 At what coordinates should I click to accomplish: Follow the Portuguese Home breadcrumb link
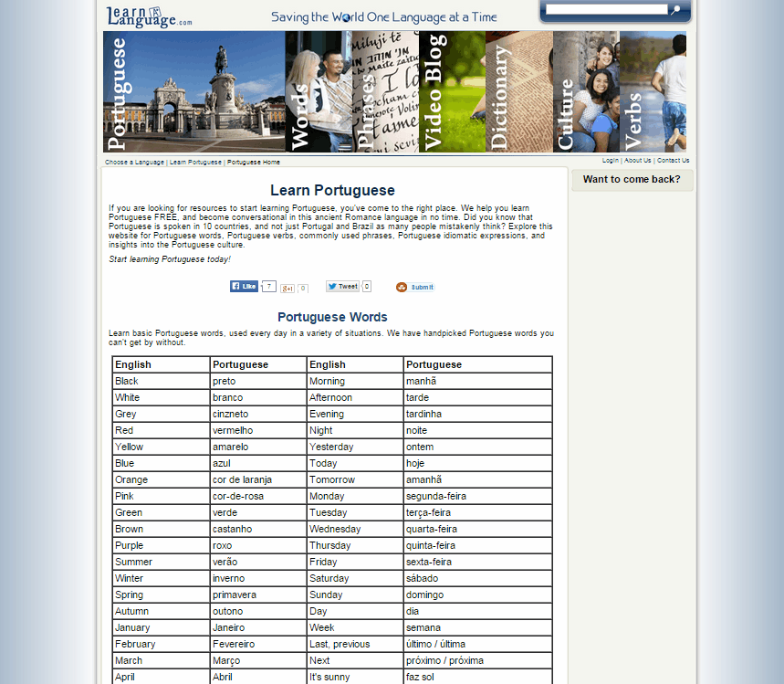(x=254, y=163)
